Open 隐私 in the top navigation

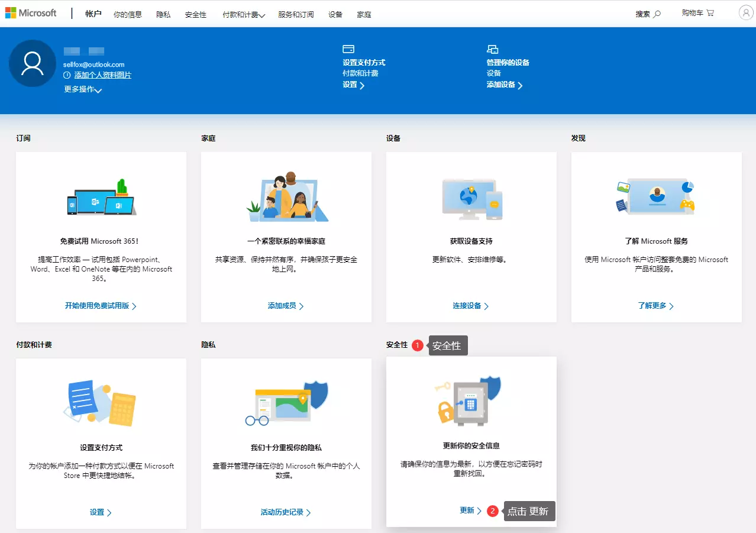coord(163,15)
